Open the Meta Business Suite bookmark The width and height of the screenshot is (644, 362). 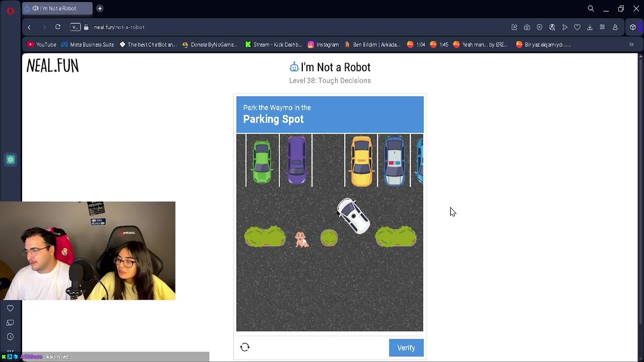pyautogui.click(x=88, y=45)
